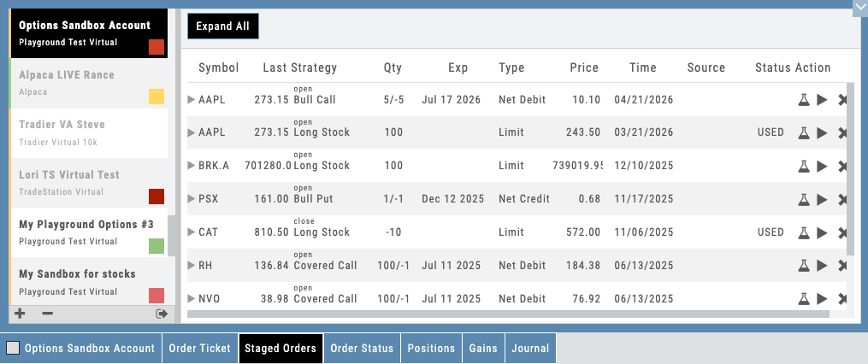
Task: Click the play icon for RH Covered Call
Action: [x=822, y=266]
